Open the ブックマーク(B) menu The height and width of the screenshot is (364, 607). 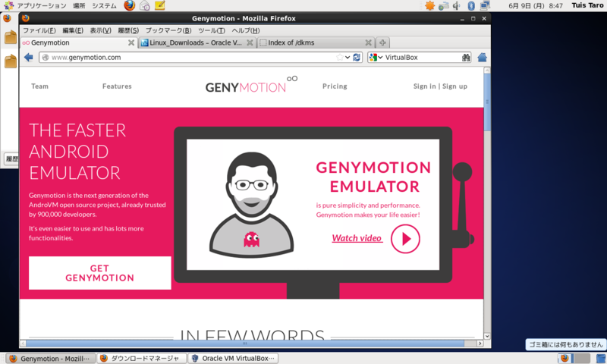[x=168, y=30]
